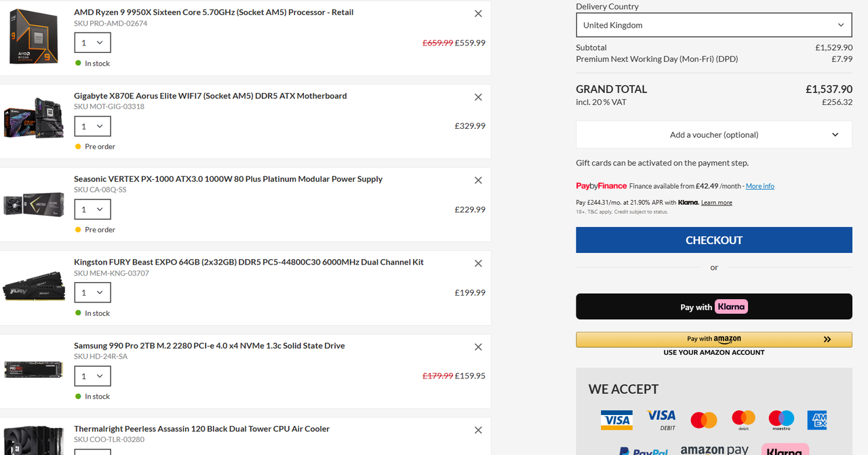Open the Gigabyte X870E Aorus Elite title link
The height and width of the screenshot is (455, 868).
[x=210, y=96]
